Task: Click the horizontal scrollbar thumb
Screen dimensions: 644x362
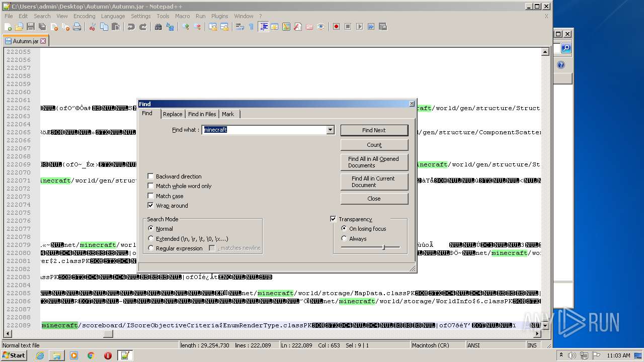Action: [x=108, y=333]
